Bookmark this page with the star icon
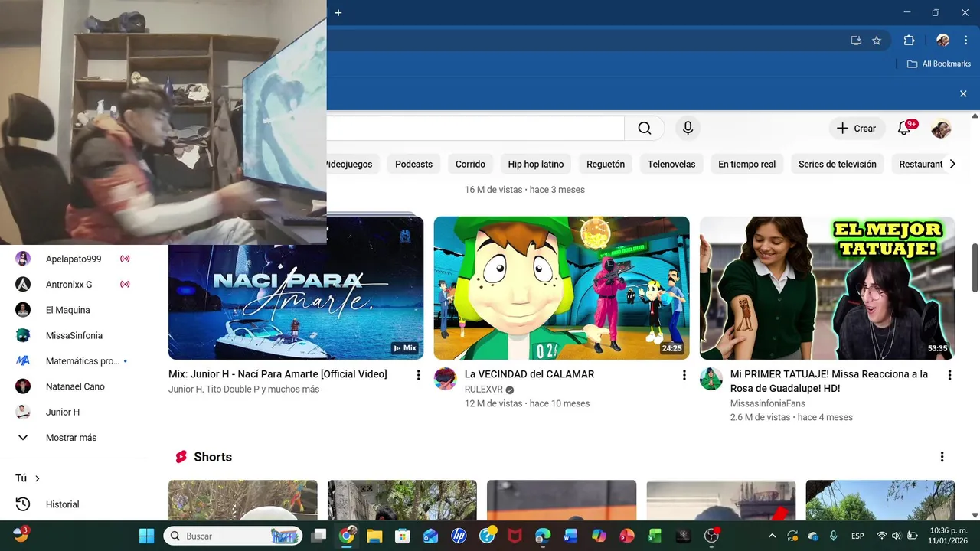Screen dimensions: 980x551 point(877,41)
